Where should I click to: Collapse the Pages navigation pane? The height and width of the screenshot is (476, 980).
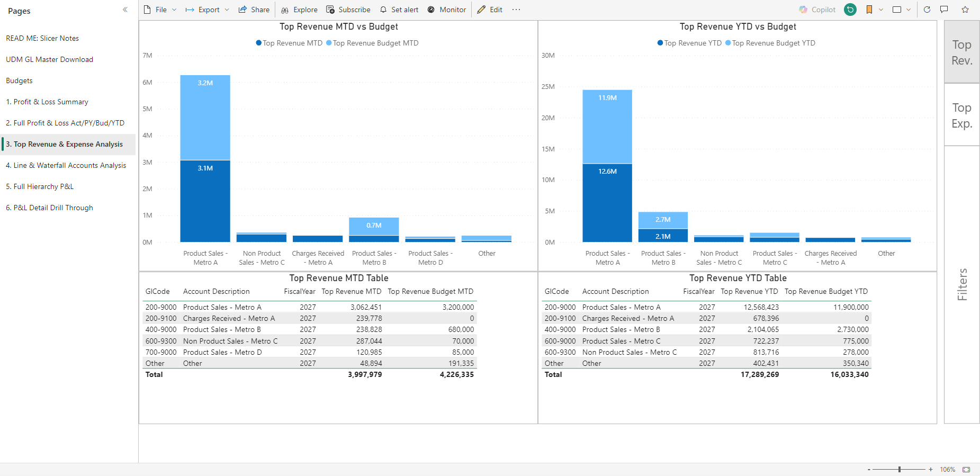click(125, 10)
